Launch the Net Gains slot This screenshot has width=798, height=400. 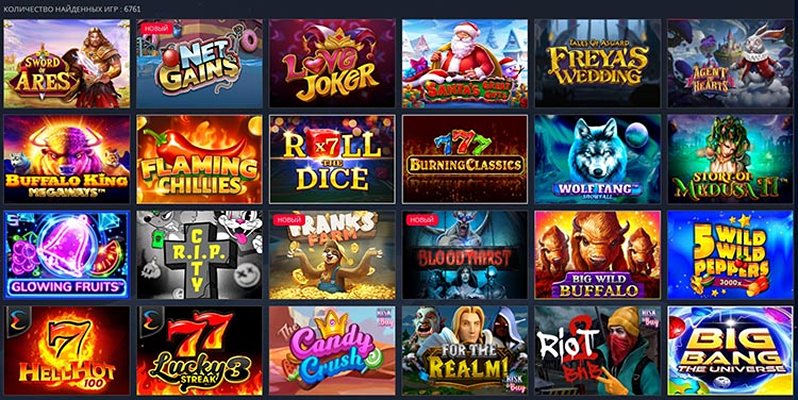pos(200,64)
